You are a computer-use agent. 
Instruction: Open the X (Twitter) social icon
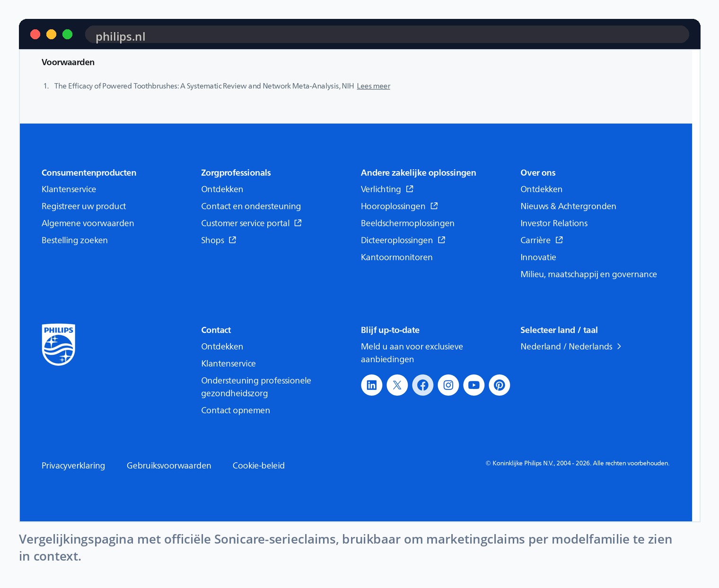tap(397, 385)
